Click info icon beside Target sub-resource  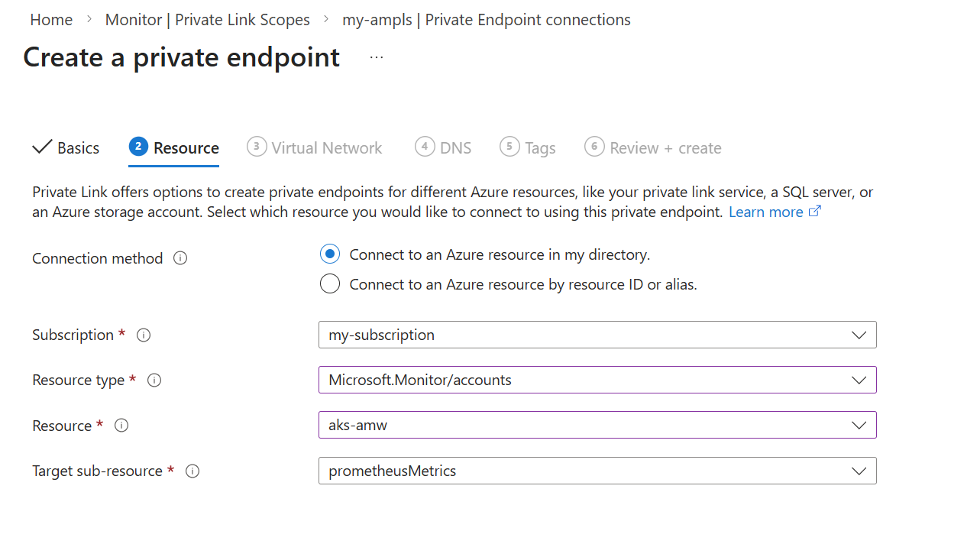pyautogui.click(x=192, y=471)
